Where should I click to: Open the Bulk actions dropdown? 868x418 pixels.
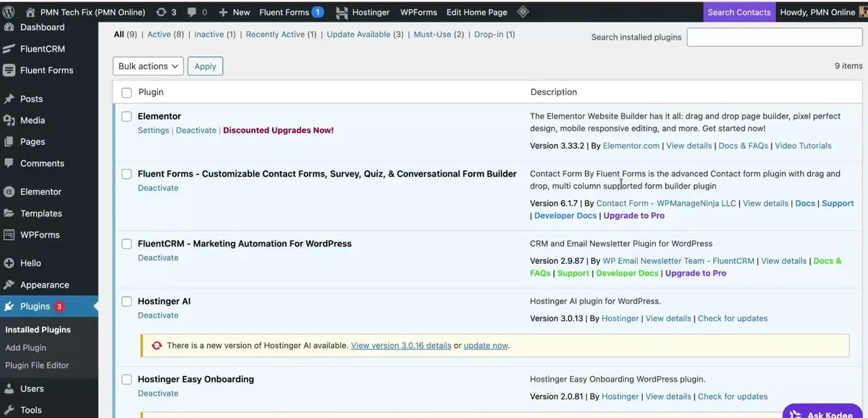(148, 66)
